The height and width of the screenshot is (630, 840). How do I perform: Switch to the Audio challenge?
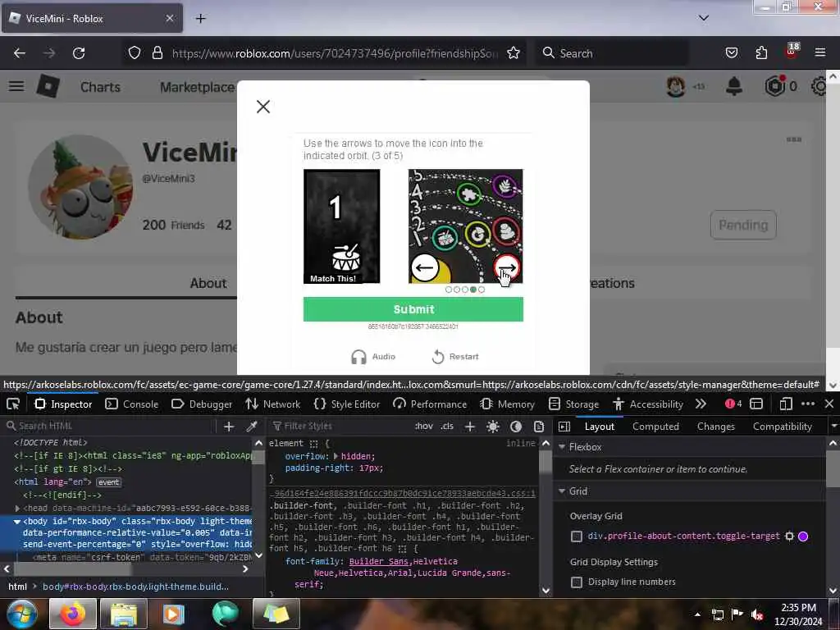(373, 357)
